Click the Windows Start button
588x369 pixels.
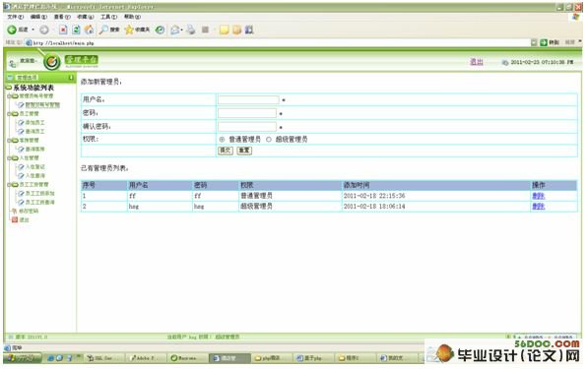click(22, 358)
